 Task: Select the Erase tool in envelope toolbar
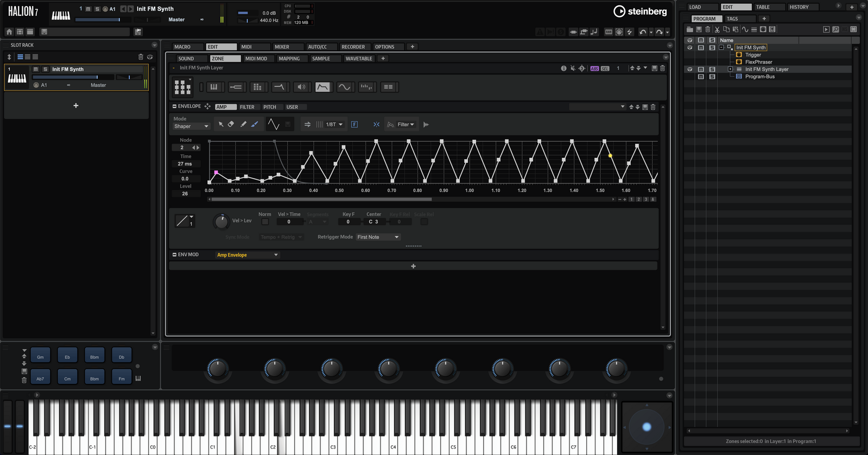pyautogui.click(x=231, y=124)
